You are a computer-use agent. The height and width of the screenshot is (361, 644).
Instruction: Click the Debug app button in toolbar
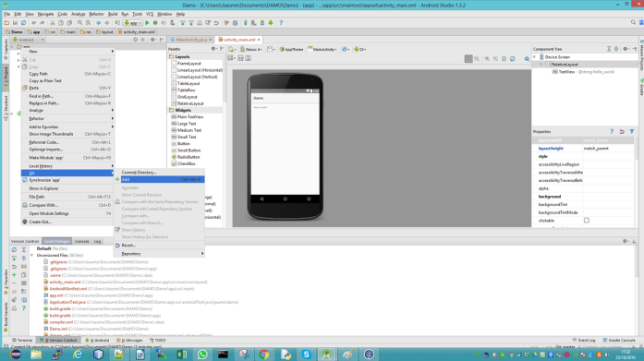(x=155, y=23)
